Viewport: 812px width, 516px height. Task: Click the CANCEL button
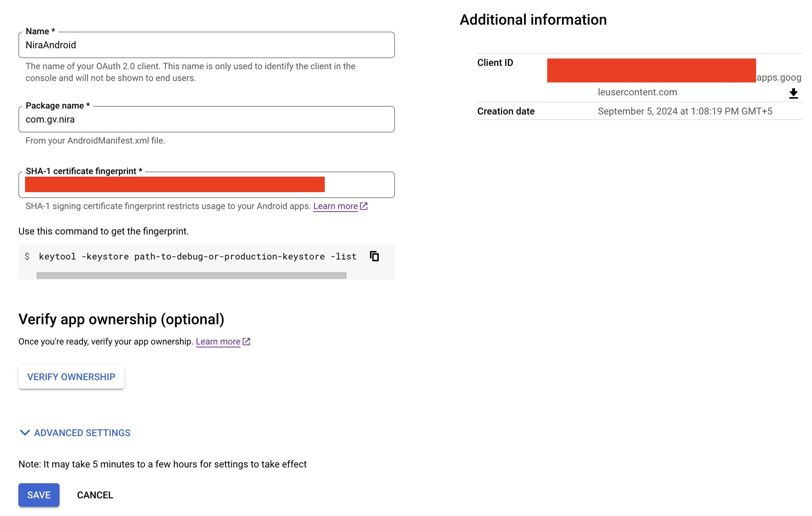pos(95,495)
